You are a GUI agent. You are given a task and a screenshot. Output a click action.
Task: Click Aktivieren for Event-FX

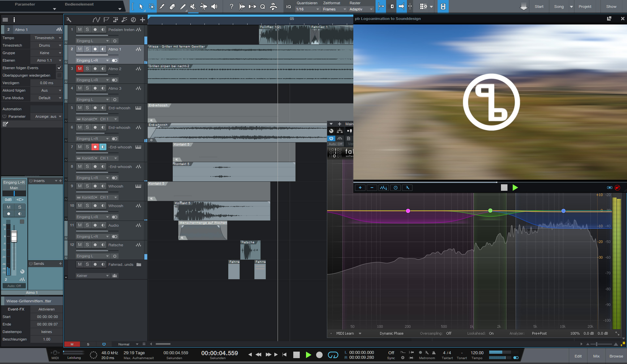click(47, 309)
